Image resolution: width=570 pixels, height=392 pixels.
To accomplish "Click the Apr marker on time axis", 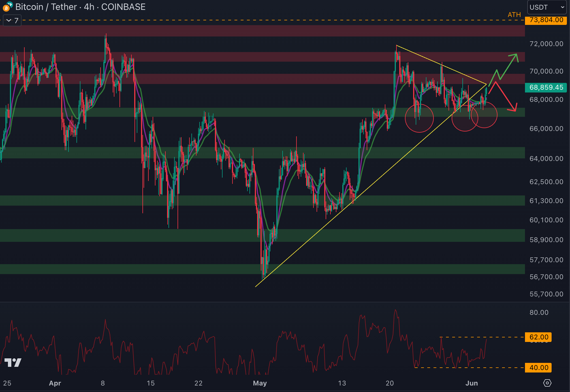I will tap(55, 383).
